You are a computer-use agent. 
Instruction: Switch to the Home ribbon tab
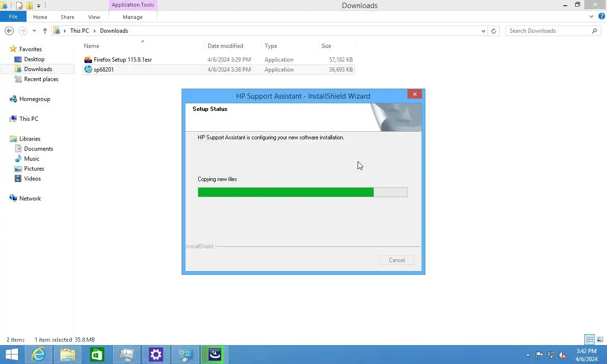coord(40,17)
